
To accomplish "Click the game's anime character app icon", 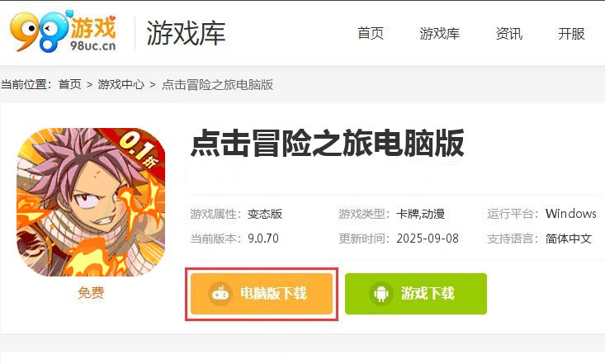I will pyautogui.click(x=91, y=202).
